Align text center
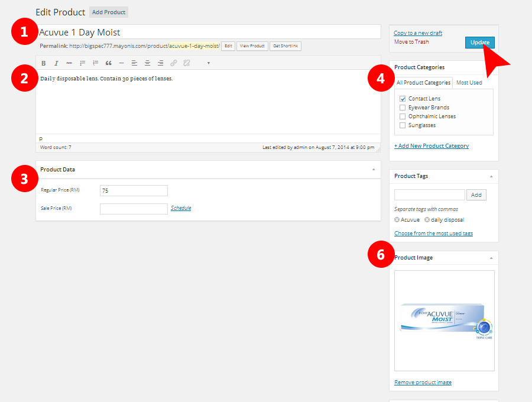Image resolution: width=532 pixels, height=402 pixels. 147,63
